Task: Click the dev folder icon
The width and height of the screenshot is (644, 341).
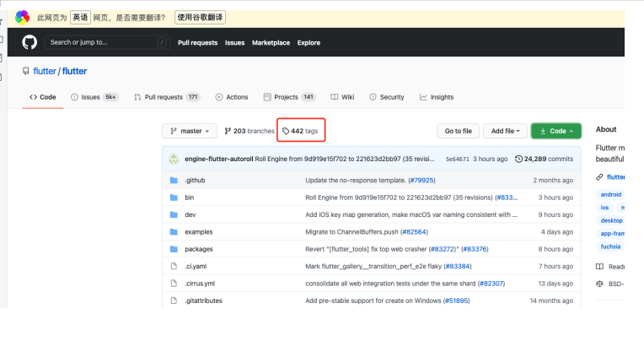Action: tap(174, 214)
